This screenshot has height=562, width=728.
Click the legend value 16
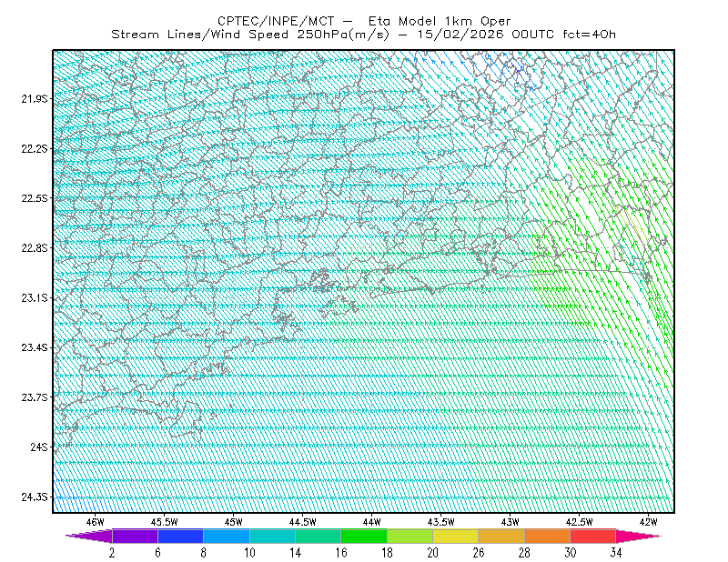pos(341,553)
